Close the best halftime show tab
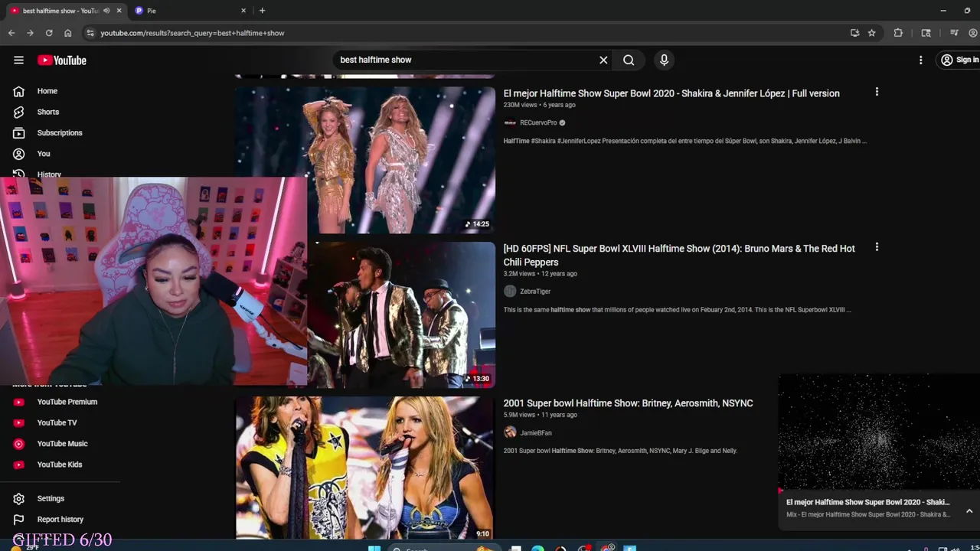Viewport: 980px width, 551px height. tap(119, 11)
